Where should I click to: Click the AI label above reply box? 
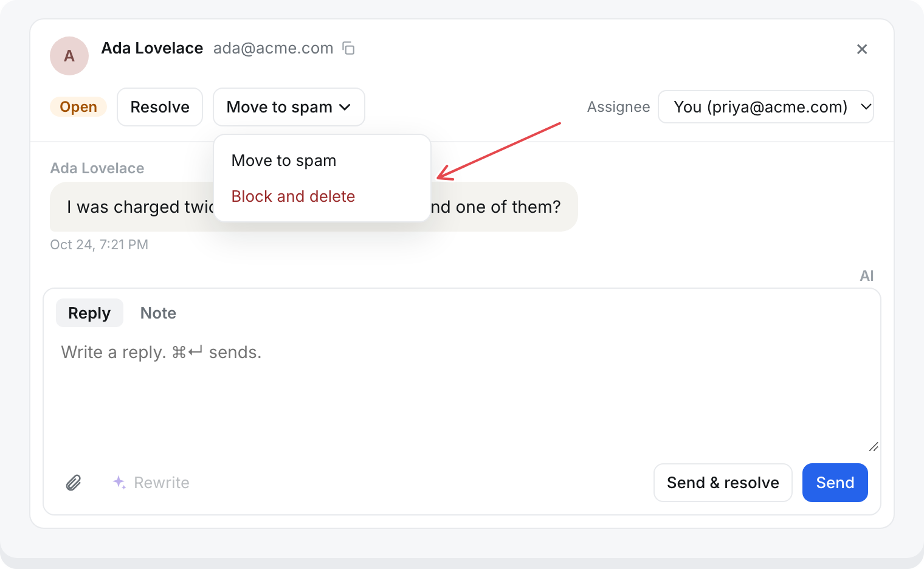click(867, 276)
